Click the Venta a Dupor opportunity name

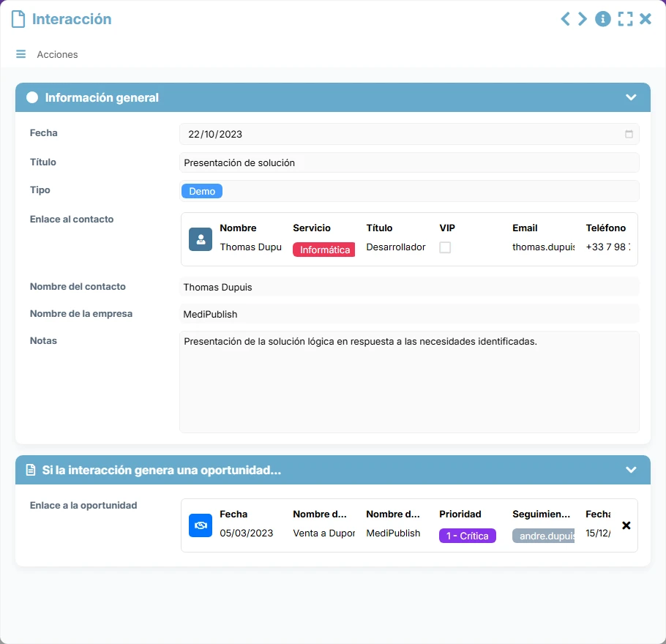(323, 533)
